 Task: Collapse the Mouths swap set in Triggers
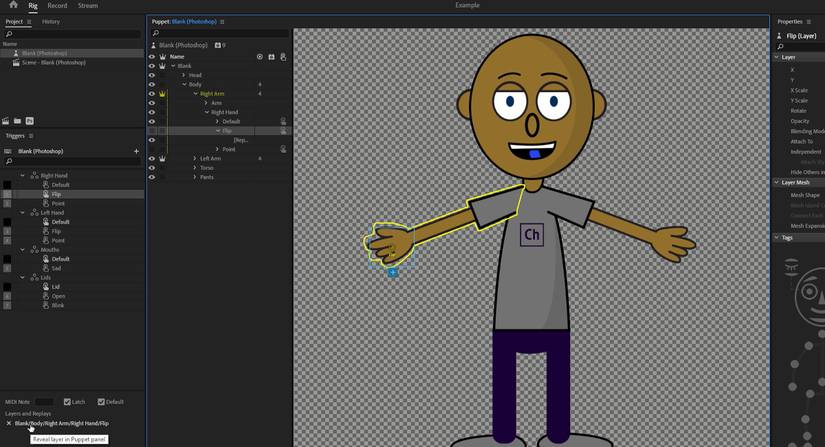pos(23,250)
